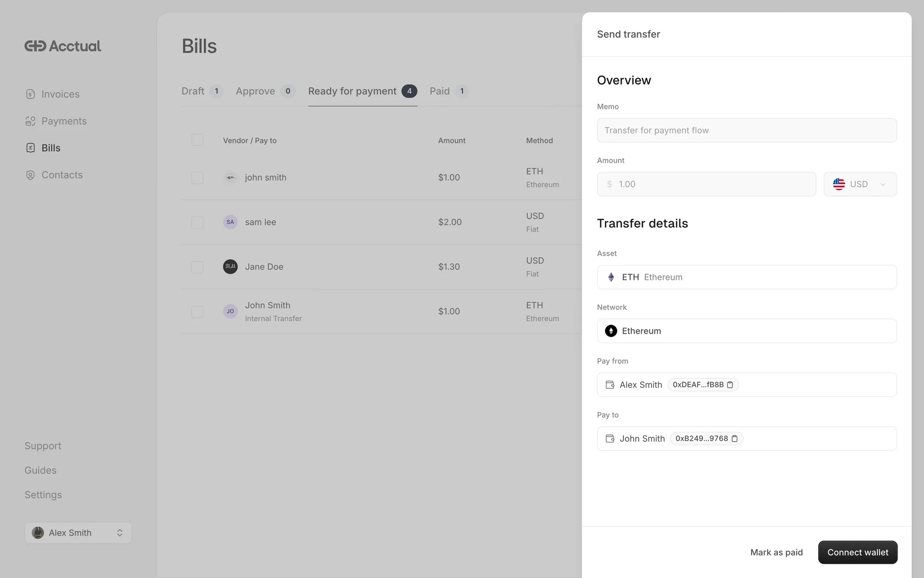
Task: Click the Memo input field
Action: (746, 131)
